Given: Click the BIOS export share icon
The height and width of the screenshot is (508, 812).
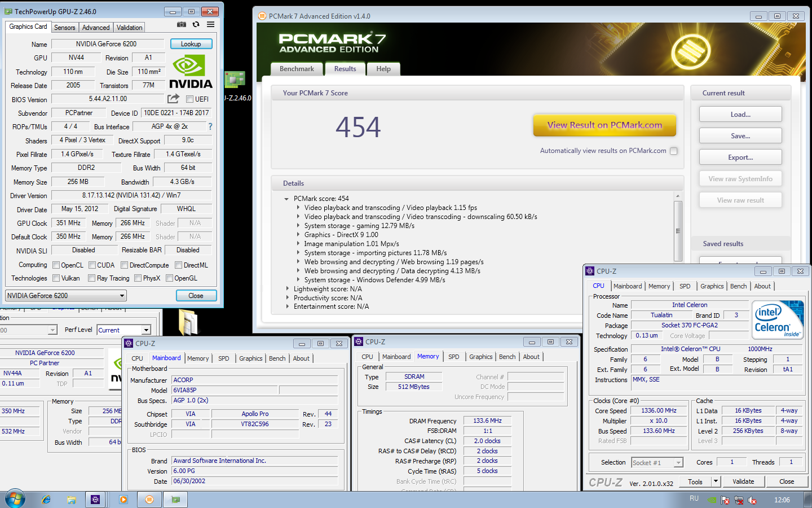Looking at the screenshot, I should pos(173,99).
